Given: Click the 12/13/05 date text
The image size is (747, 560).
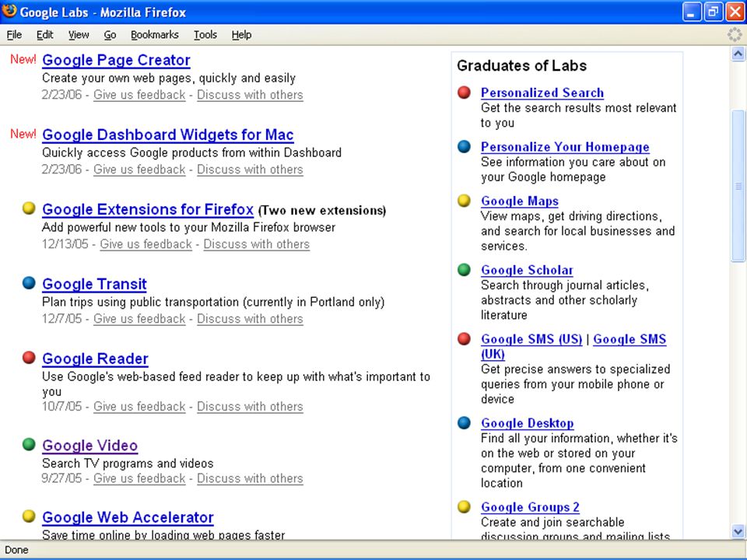Looking at the screenshot, I should pyautogui.click(x=65, y=244).
